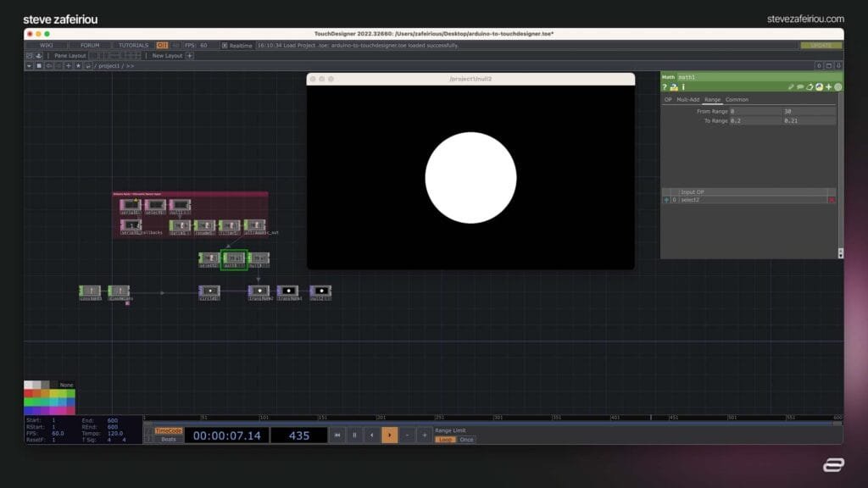Open operator info 'i' icon
868x488 pixels.
click(x=683, y=87)
